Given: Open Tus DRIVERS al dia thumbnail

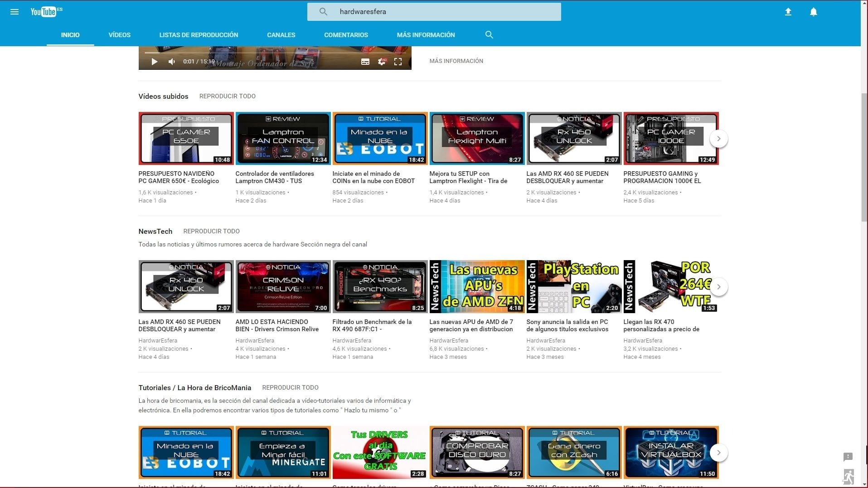Looking at the screenshot, I should click(380, 452).
